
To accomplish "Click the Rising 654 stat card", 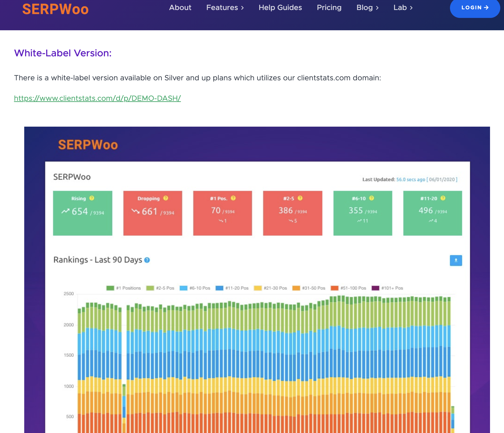I will [x=83, y=213].
